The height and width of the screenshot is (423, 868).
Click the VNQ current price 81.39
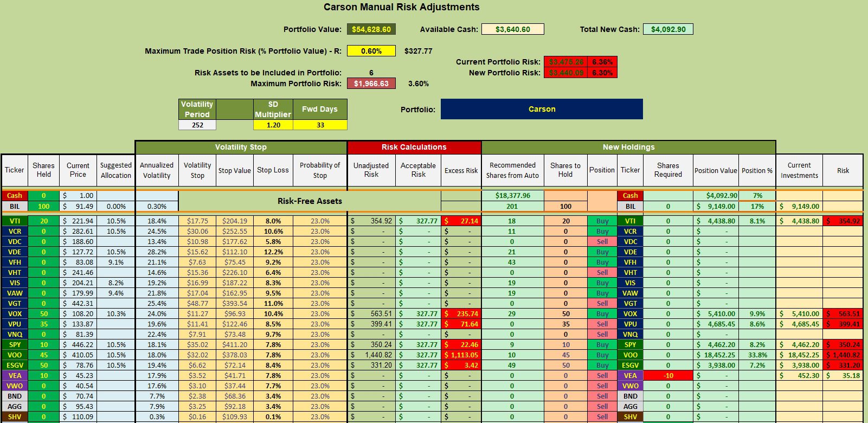78,335
